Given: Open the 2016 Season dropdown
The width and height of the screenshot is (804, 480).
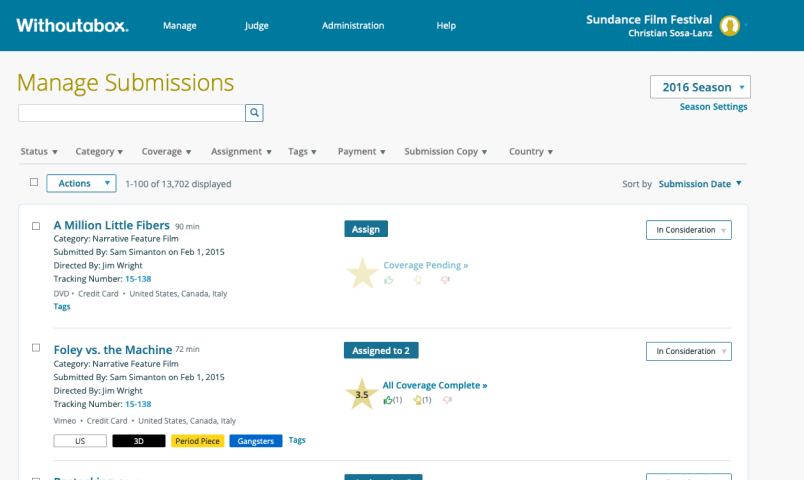Looking at the screenshot, I should pyautogui.click(x=700, y=87).
